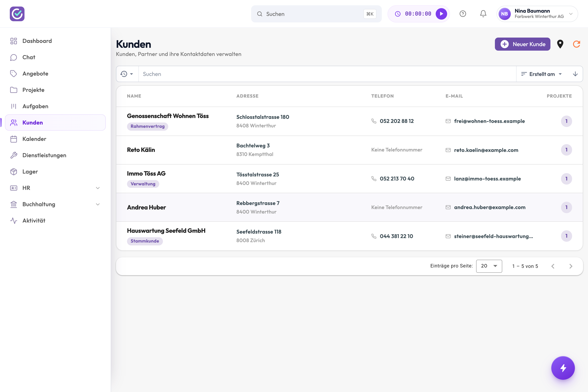Expand the Buchhaltung menu chevron
The height and width of the screenshot is (392, 588).
click(x=98, y=204)
